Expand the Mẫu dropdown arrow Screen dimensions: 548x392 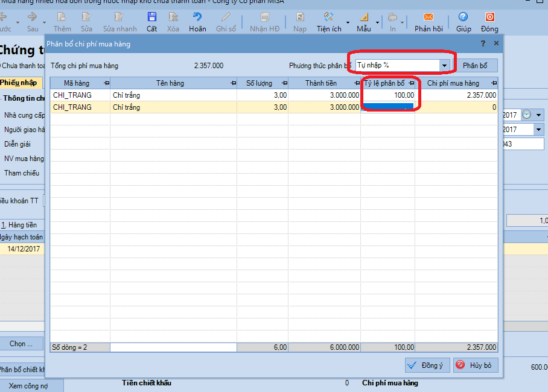tap(377, 23)
